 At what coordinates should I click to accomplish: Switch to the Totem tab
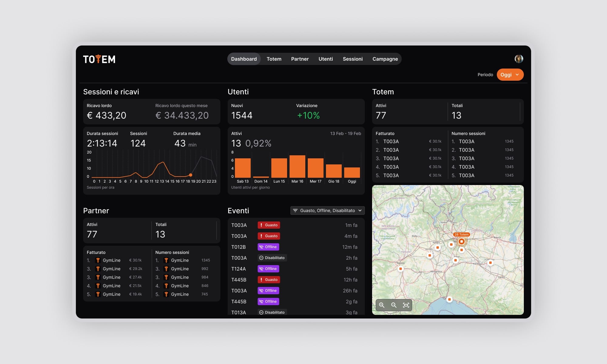[x=274, y=59]
